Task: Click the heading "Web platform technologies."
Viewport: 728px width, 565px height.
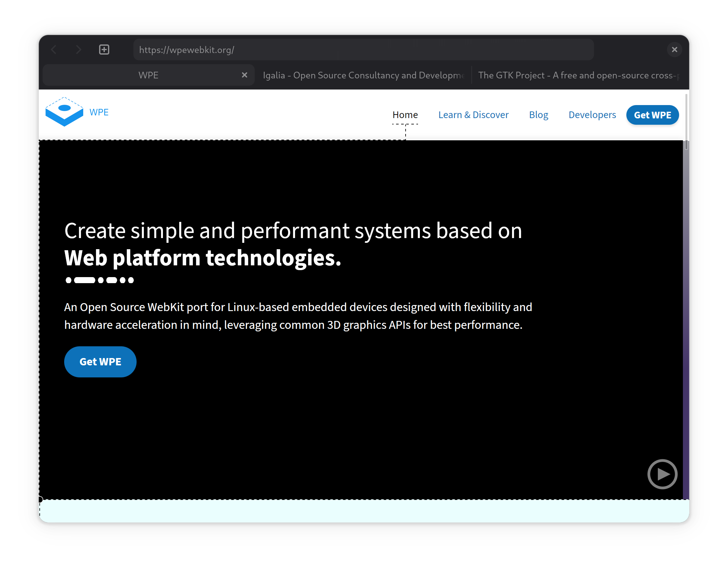Action: pyautogui.click(x=203, y=258)
